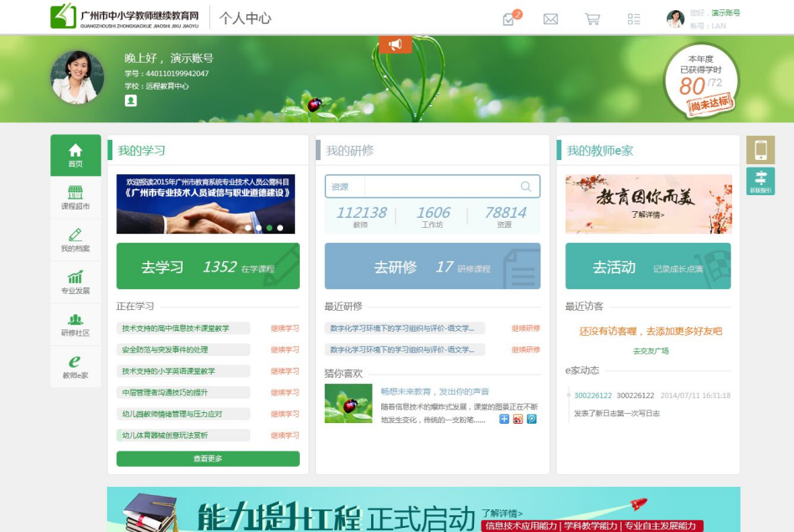Check the mail envelope icon
Viewport: 794px width, 532px height.
[x=550, y=18]
